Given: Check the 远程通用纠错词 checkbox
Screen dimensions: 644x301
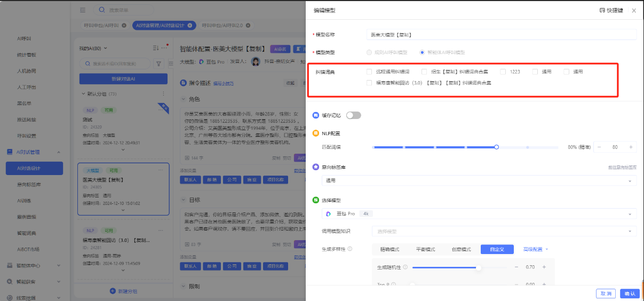Looking at the screenshot, I should point(369,72).
